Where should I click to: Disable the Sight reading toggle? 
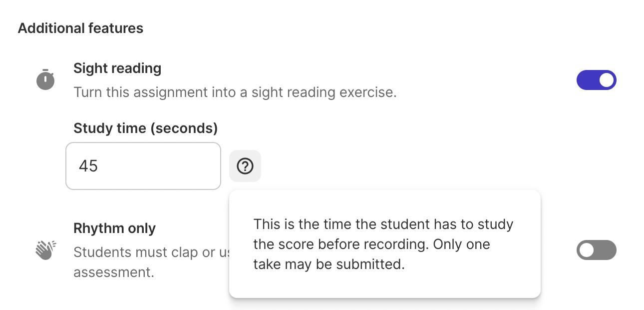(x=596, y=80)
